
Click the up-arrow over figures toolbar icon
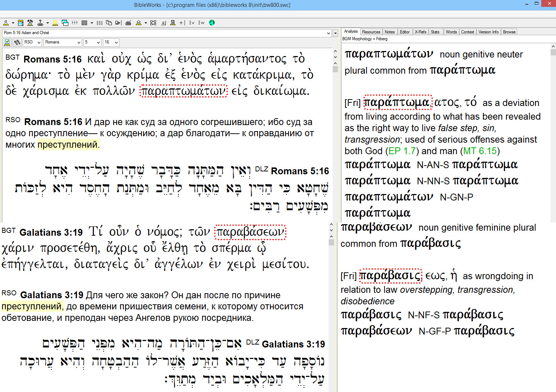tap(138, 23)
